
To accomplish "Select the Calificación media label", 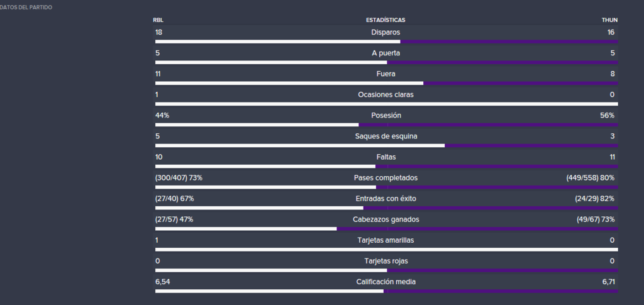I will 386,282.
